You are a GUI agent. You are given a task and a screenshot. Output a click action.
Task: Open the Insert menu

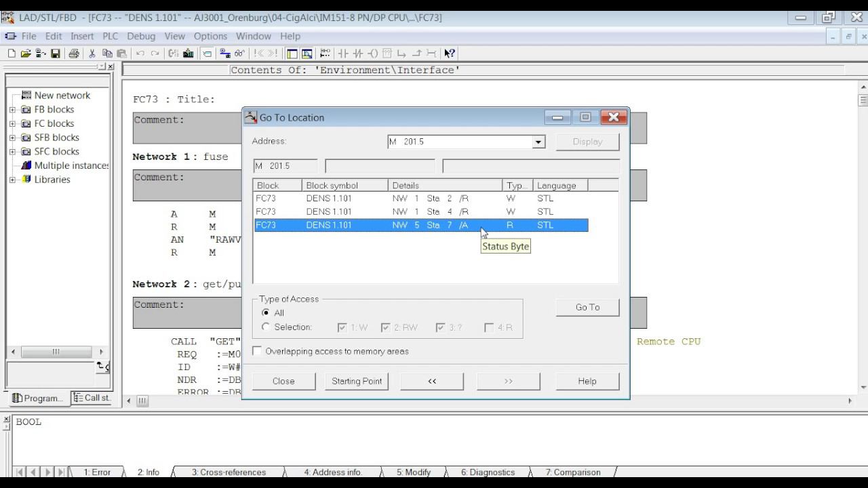[x=82, y=36]
